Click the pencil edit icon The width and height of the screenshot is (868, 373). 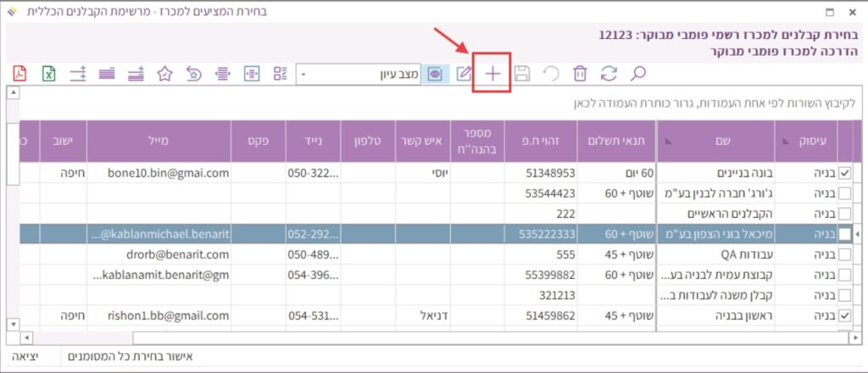click(464, 74)
